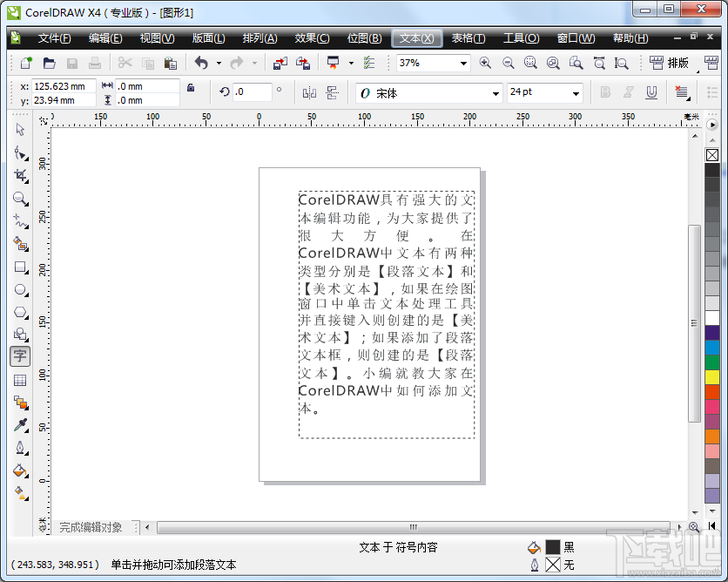This screenshot has width=728, height=582.
Task: Open the font name 宋体 dropdown
Action: click(495, 93)
